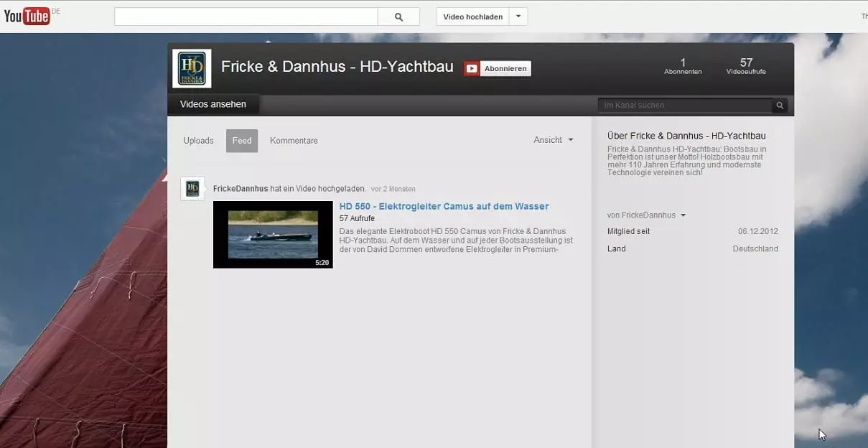The width and height of the screenshot is (868, 448).
Task: Subscribe with the Abonnieren button
Action: (498, 68)
